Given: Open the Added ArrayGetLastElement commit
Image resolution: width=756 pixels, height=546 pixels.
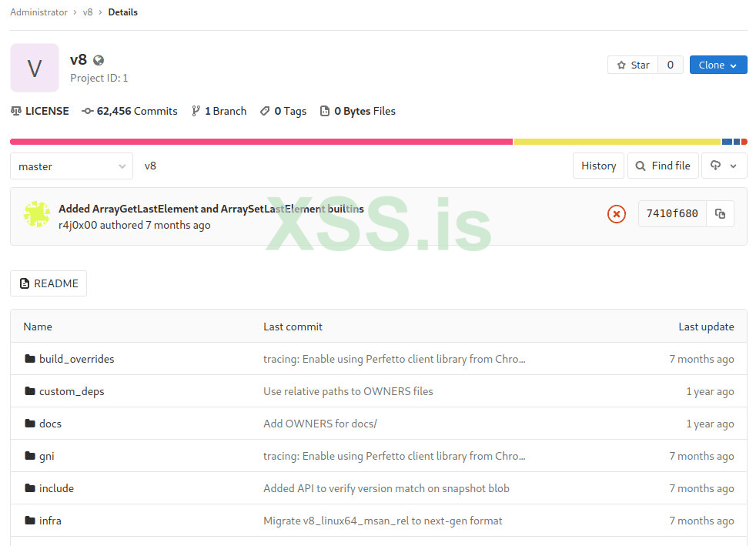Looking at the screenshot, I should (211, 209).
